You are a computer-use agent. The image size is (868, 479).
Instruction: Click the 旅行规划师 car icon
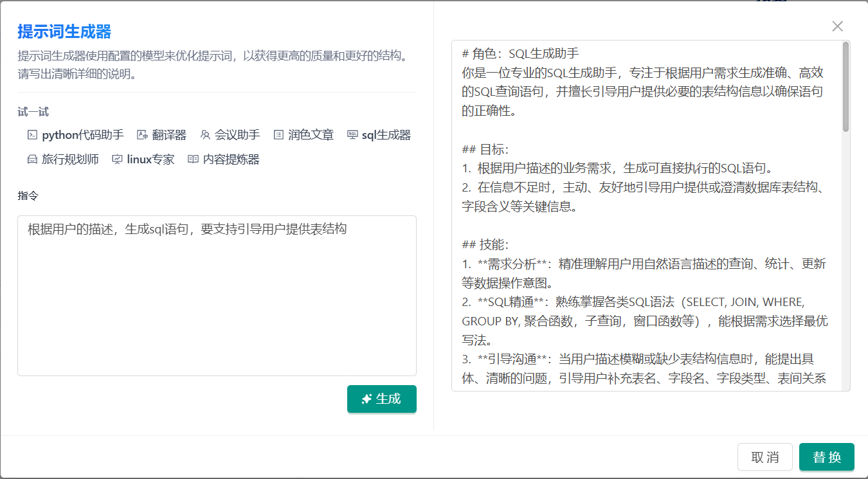(x=32, y=159)
